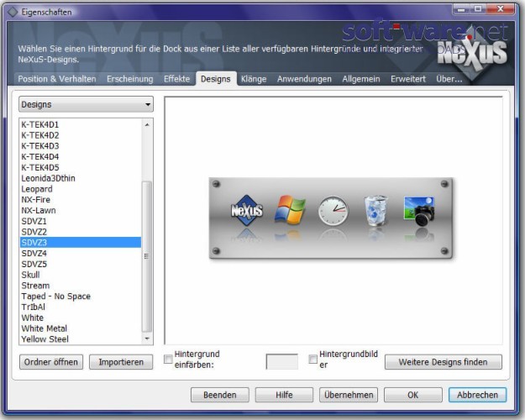
Task: Select the NX-Fire design
Action: [81, 200]
